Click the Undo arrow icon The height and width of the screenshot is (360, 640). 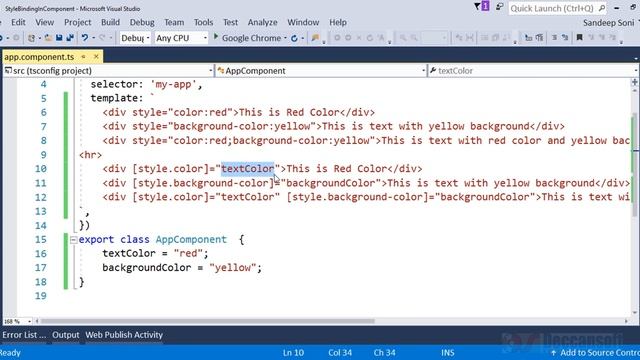click(x=84, y=38)
